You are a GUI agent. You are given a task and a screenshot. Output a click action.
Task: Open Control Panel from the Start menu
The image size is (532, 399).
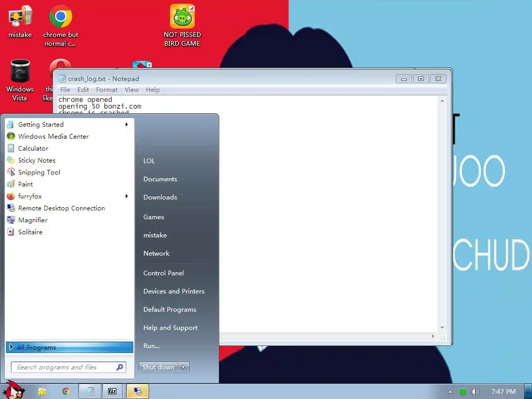click(x=164, y=273)
